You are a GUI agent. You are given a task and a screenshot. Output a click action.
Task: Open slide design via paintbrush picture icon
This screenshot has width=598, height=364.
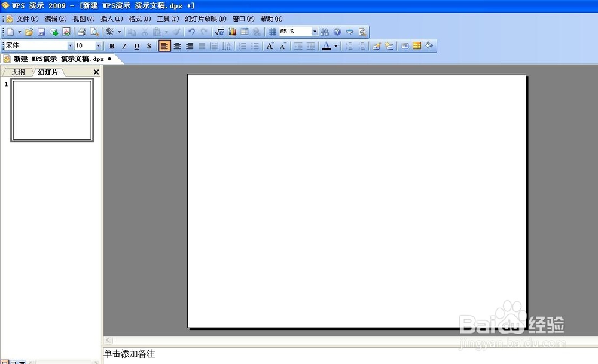coord(376,46)
